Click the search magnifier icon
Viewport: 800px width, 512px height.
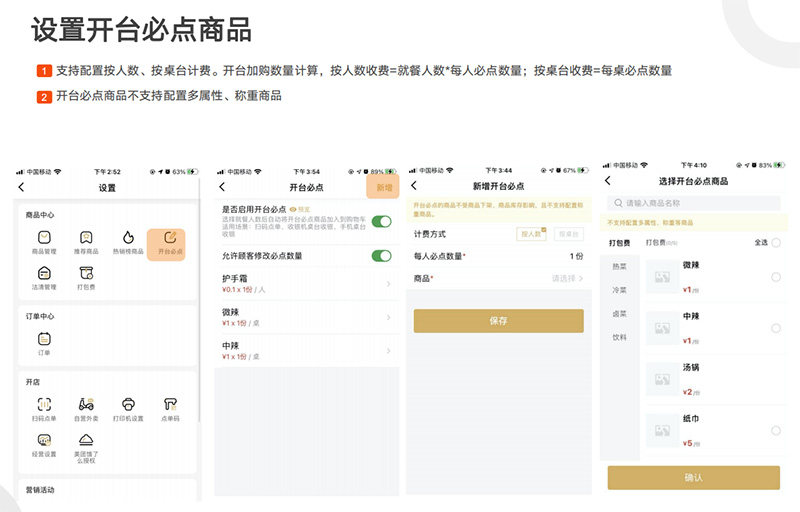point(618,203)
